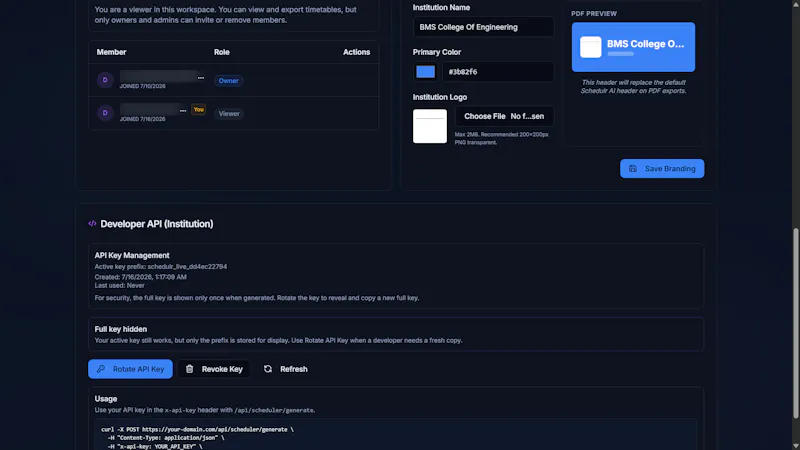Click the trash icon on Revoke Key
The width and height of the screenshot is (800, 450).
189,369
